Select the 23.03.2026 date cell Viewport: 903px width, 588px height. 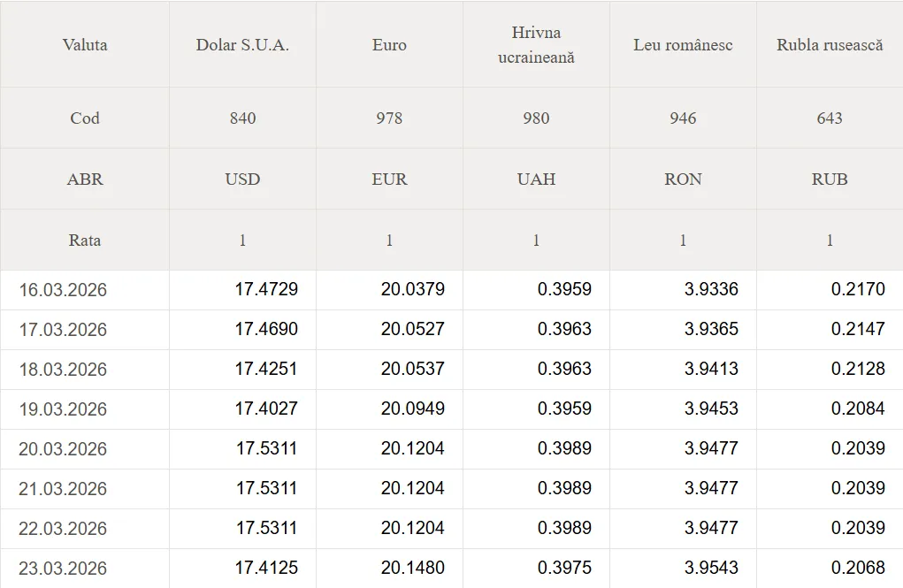coord(63,569)
